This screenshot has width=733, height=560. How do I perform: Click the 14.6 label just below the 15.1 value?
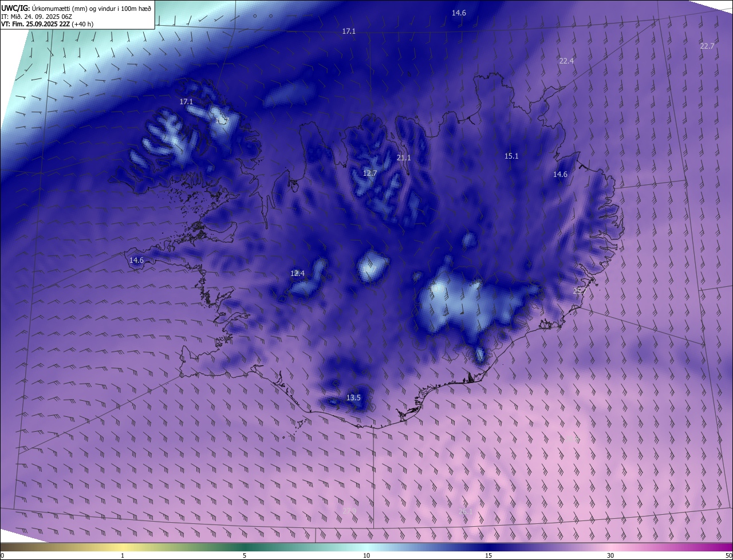[560, 175]
